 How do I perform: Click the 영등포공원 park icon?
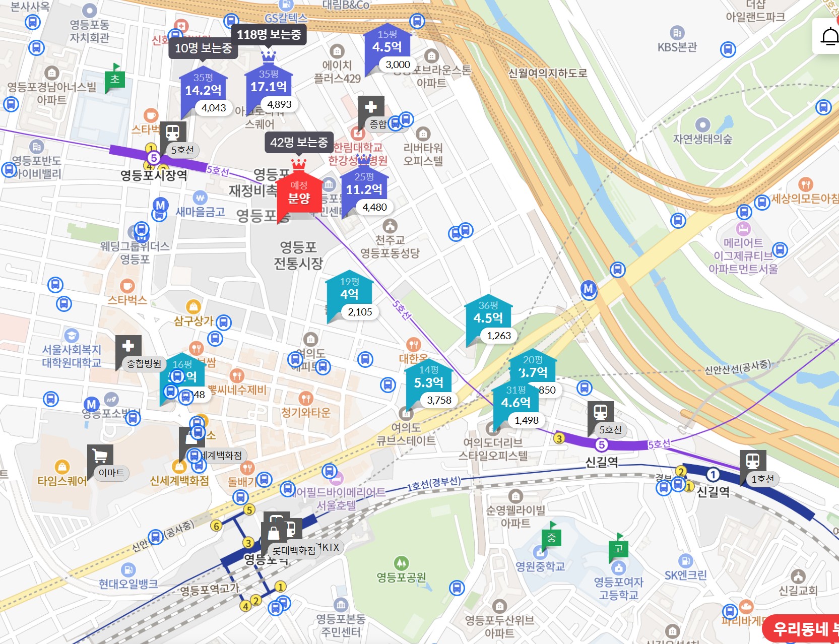(x=401, y=562)
